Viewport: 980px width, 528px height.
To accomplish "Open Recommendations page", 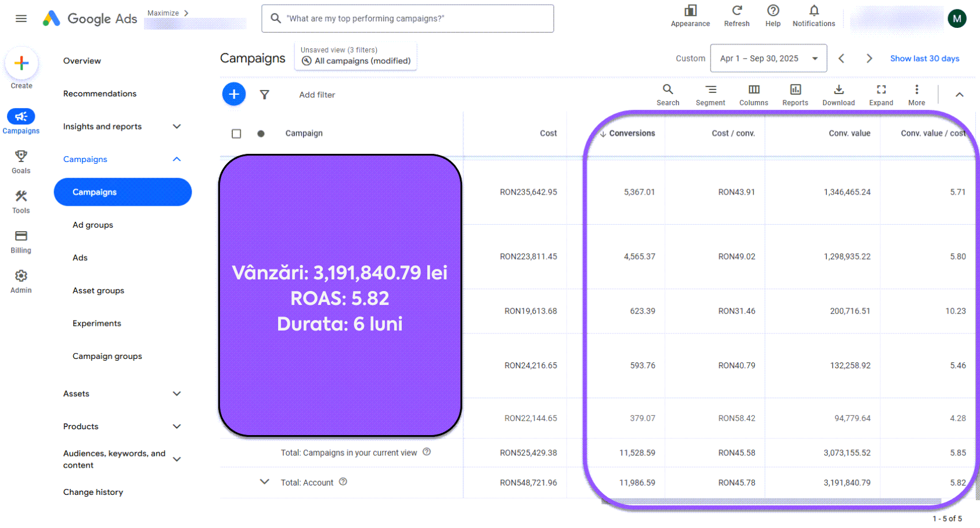I will pos(100,94).
